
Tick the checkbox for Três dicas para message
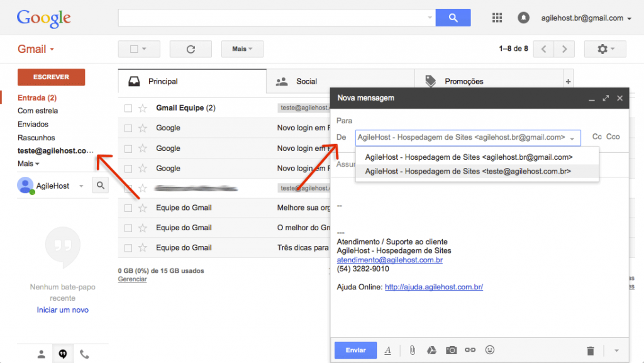click(128, 248)
